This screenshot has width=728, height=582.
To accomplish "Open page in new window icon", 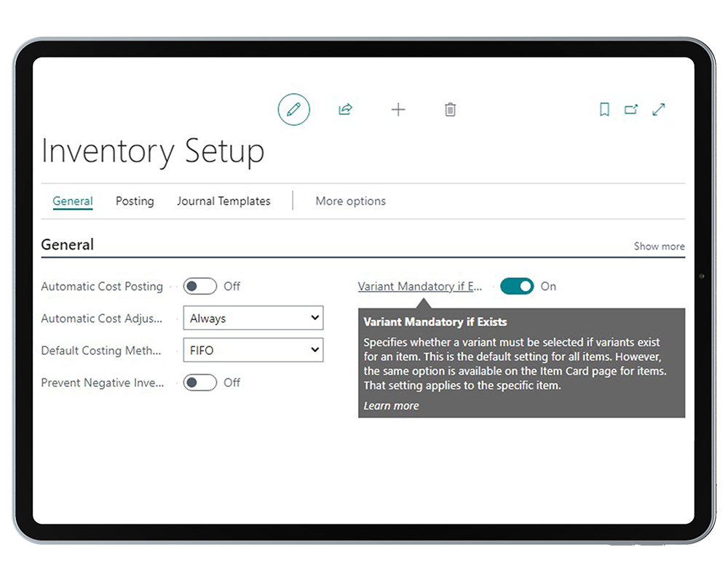I will 630,110.
